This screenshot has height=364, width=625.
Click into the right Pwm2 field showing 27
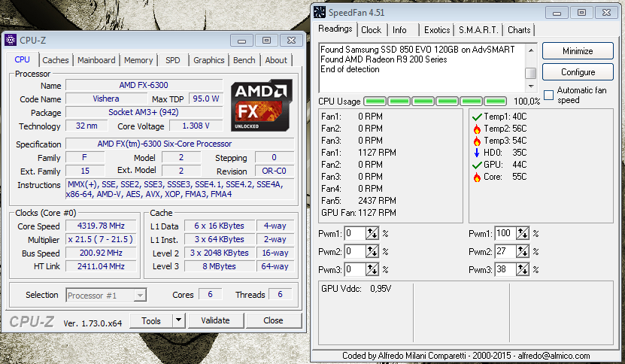point(505,251)
